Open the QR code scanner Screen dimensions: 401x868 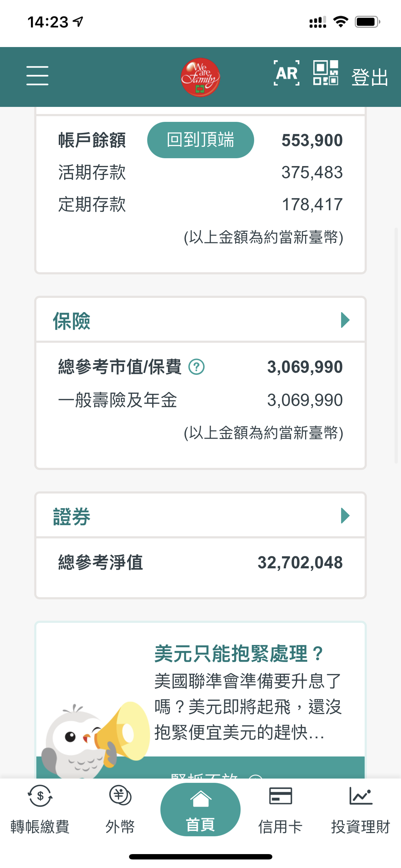(x=325, y=73)
